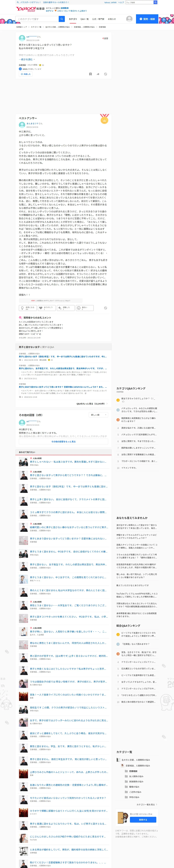Click thumbnail for にじさんじのましろさんのSCP紹介
Screen dimensions: 174x868
(23, 838)
